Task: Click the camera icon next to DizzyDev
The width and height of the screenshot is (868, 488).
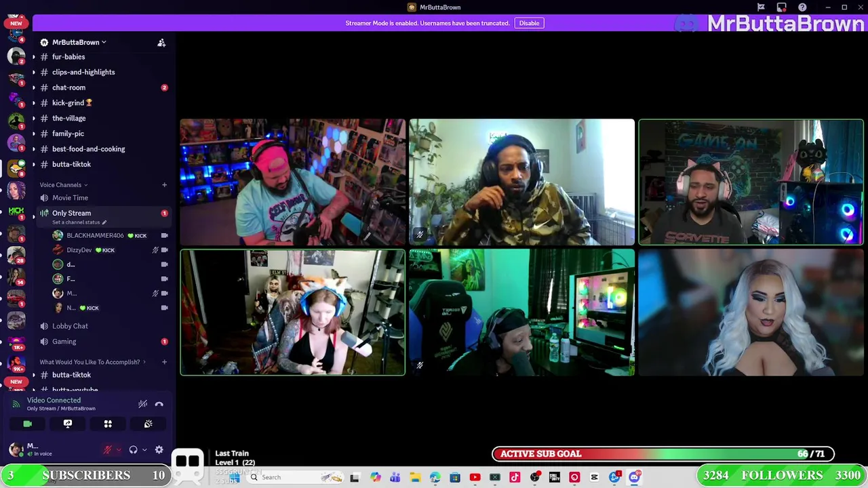Action: [164, 250]
